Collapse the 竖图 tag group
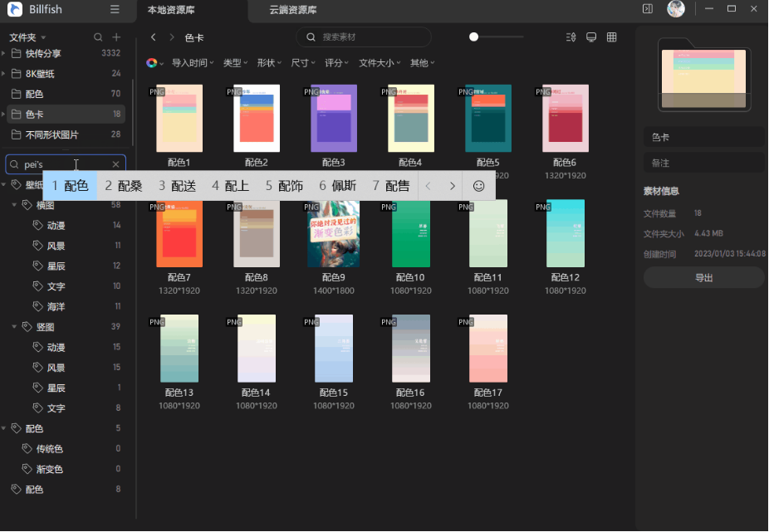The image size is (769, 532). 15,327
